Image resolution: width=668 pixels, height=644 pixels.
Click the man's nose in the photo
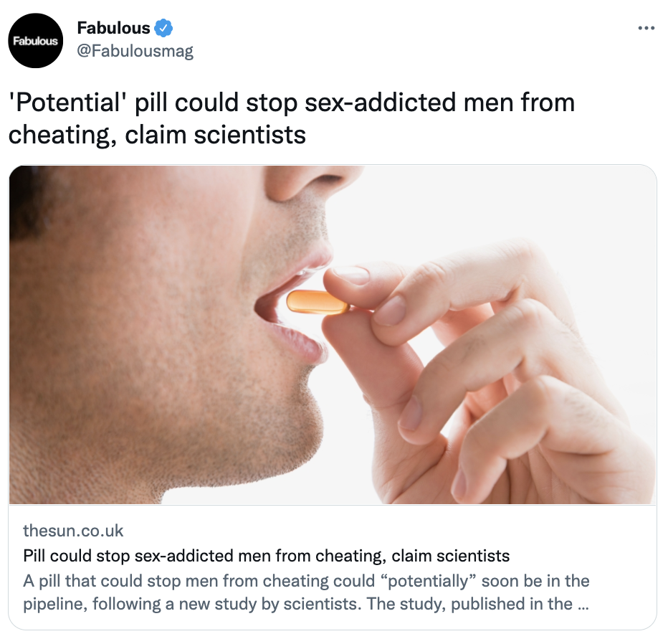coord(311,181)
